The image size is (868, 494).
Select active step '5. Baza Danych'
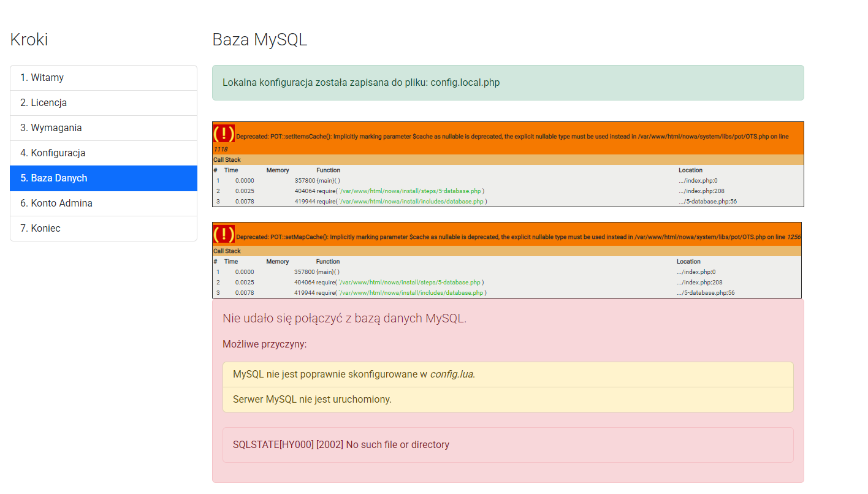(x=104, y=178)
